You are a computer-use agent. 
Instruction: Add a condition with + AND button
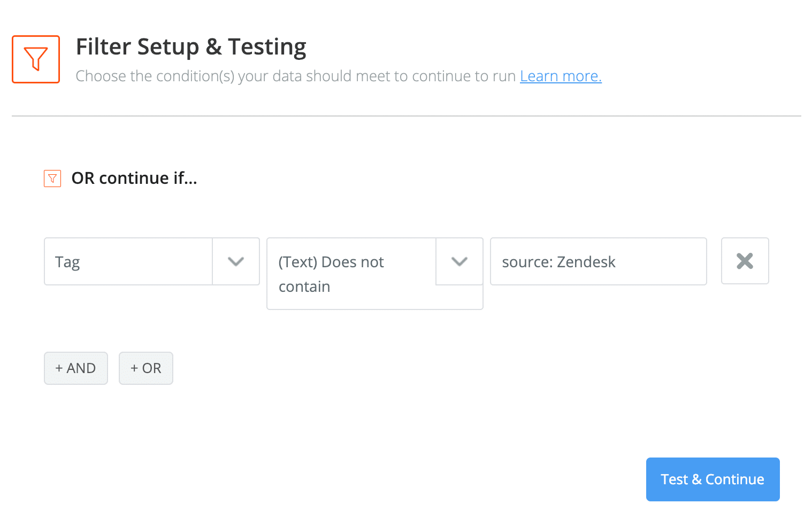click(76, 368)
